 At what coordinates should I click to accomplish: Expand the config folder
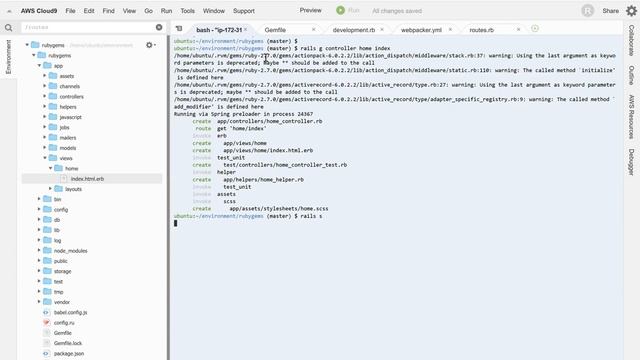coord(39,209)
